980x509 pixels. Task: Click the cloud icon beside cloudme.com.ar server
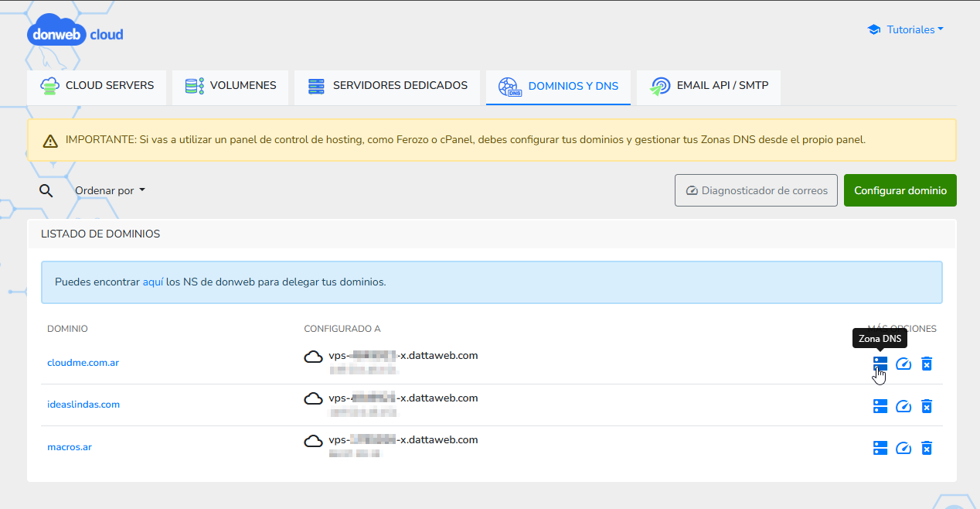(313, 357)
